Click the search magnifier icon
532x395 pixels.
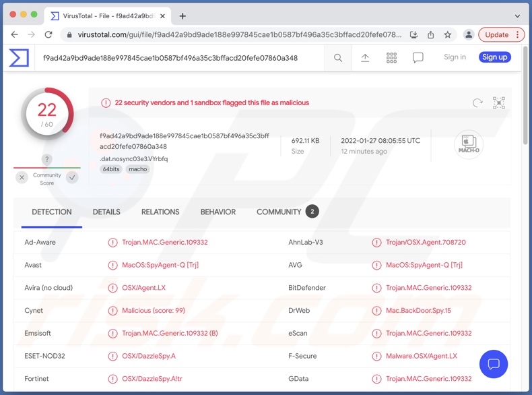[x=338, y=58]
